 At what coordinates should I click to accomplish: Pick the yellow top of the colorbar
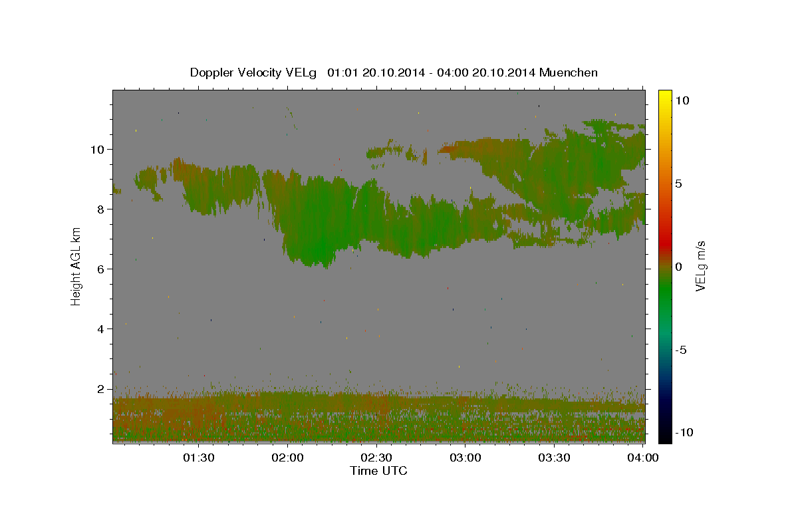[x=664, y=94]
